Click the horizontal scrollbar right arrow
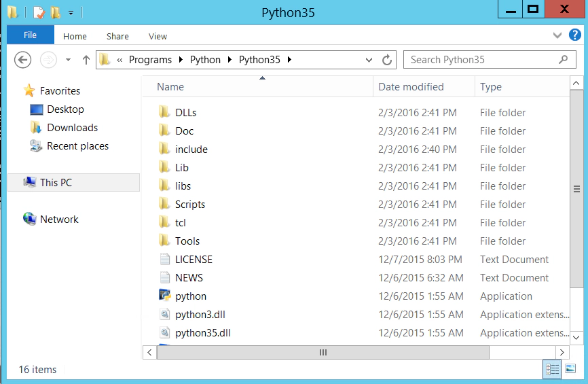This screenshot has height=384, width=588. (562, 353)
